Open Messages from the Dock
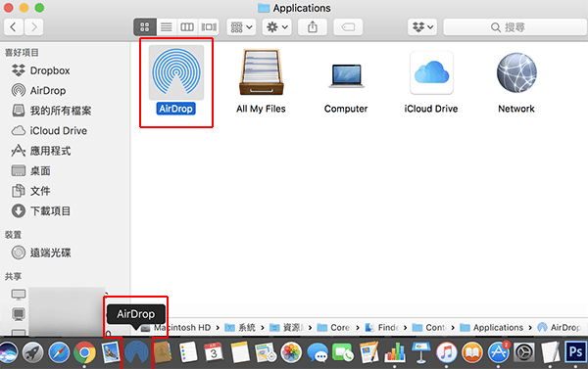 pyautogui.click(x=318, y=352)
